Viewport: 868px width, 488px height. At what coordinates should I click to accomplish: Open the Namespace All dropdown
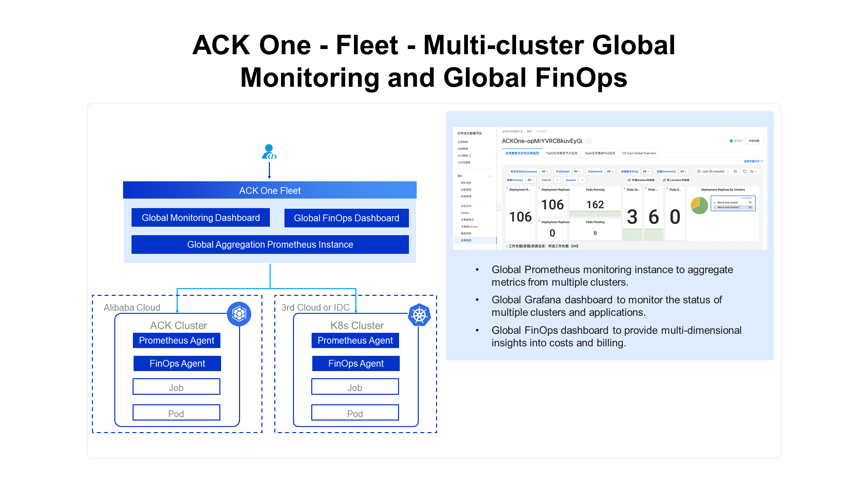pyautogui.click(x=545, y=171)
